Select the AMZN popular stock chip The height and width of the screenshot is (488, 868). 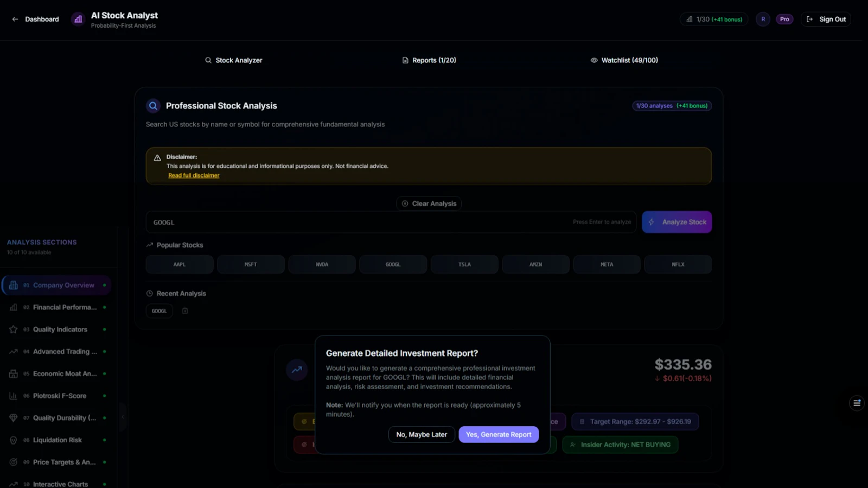click(536, 264)
